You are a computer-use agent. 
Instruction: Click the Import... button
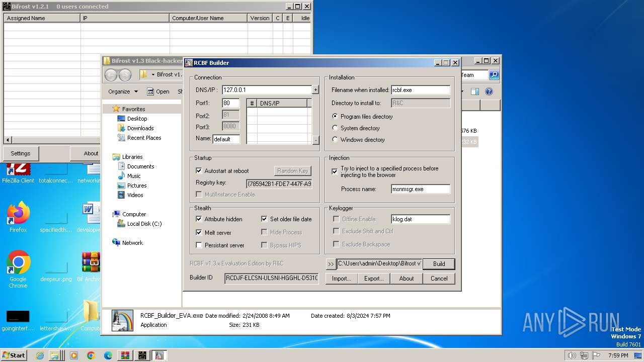click(341, 279)
